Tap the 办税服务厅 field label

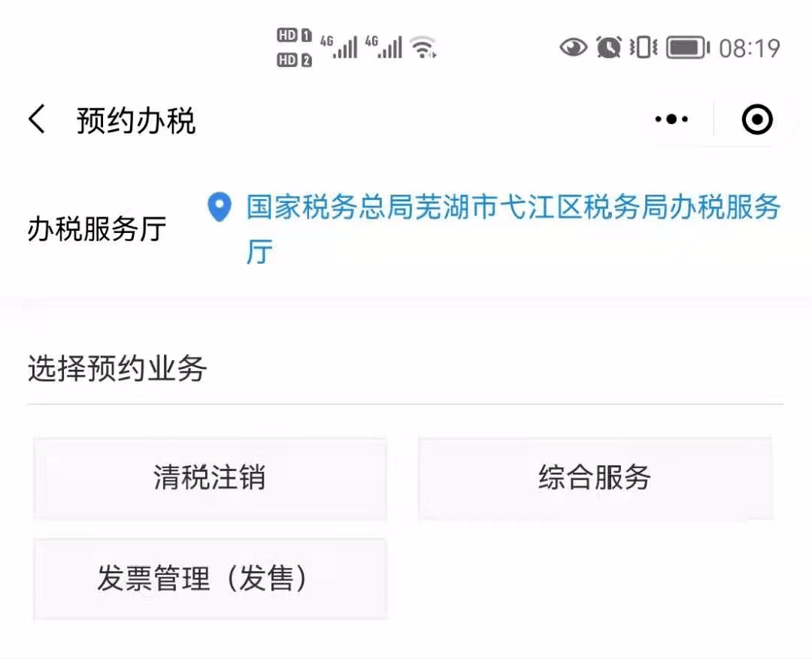pos(97,229)
